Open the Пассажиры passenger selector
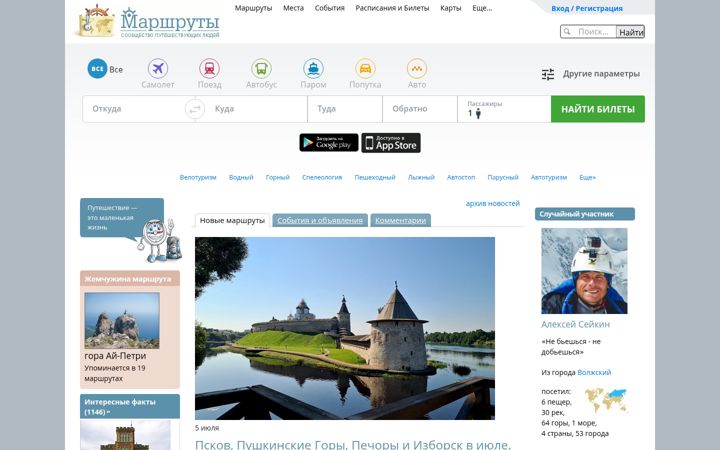Viewport: 720px width, 450px height. (x=504, y=109)
